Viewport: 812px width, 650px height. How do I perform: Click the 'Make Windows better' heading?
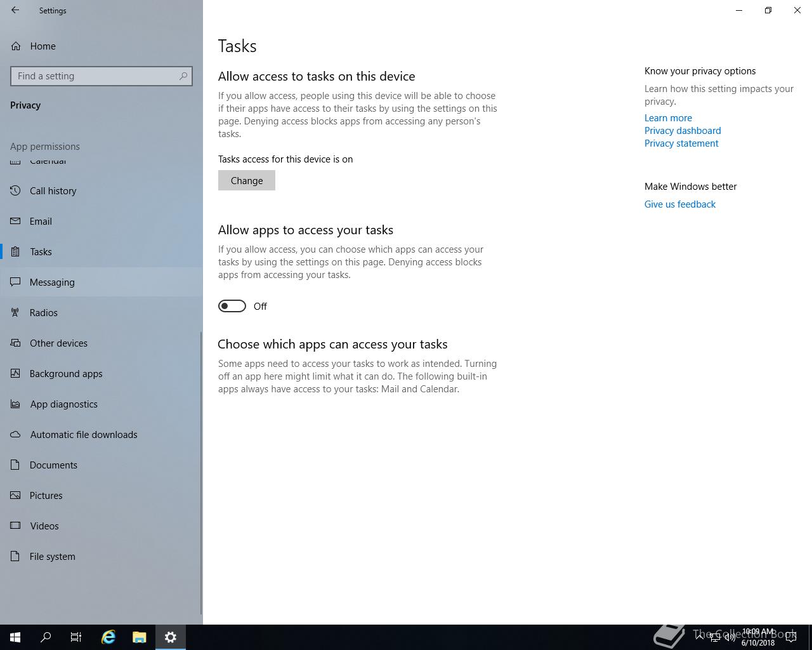pos(691,187)
